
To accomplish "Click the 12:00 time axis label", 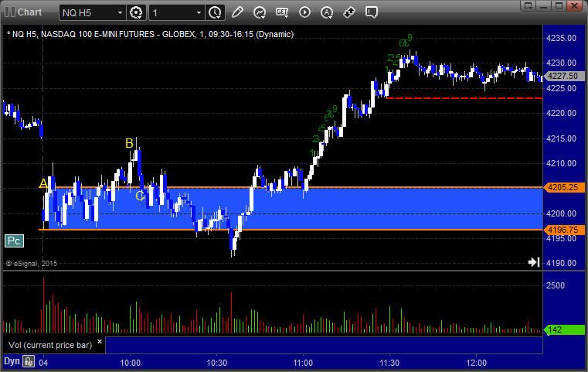I will click(476, 363).
